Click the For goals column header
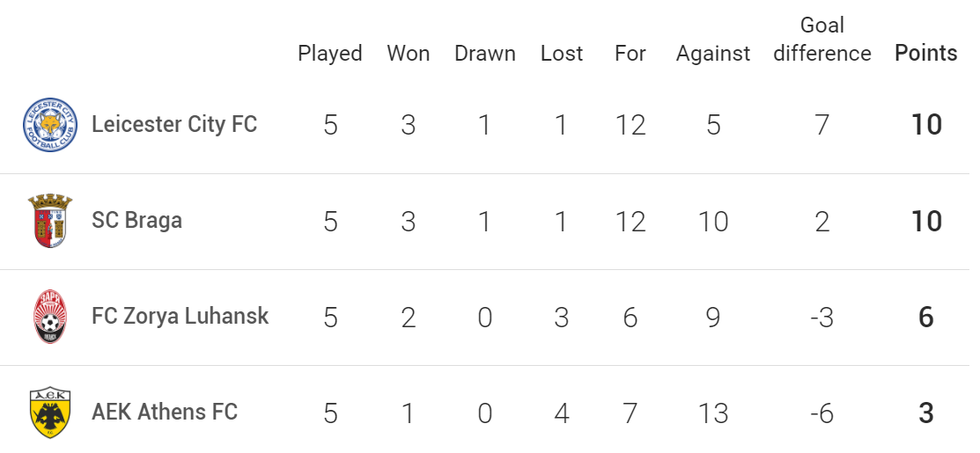This screenshot has height=453, width=980. (630, 53)
